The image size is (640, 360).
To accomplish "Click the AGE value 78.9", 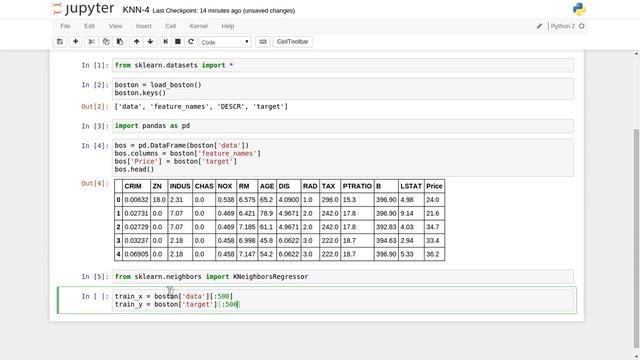I will click(x=266, y=213).
